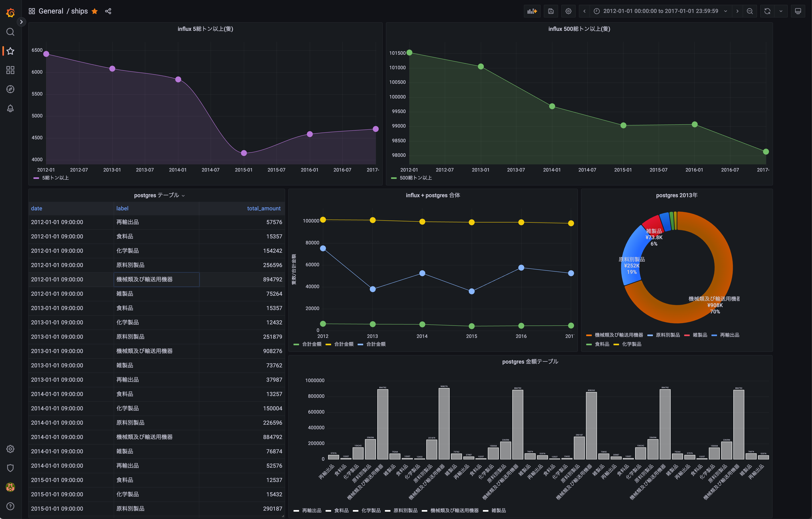This screenshot has width=812, height=519.
Task: Open Alerting bell icon in sidebar
Action: click(10, 108)
